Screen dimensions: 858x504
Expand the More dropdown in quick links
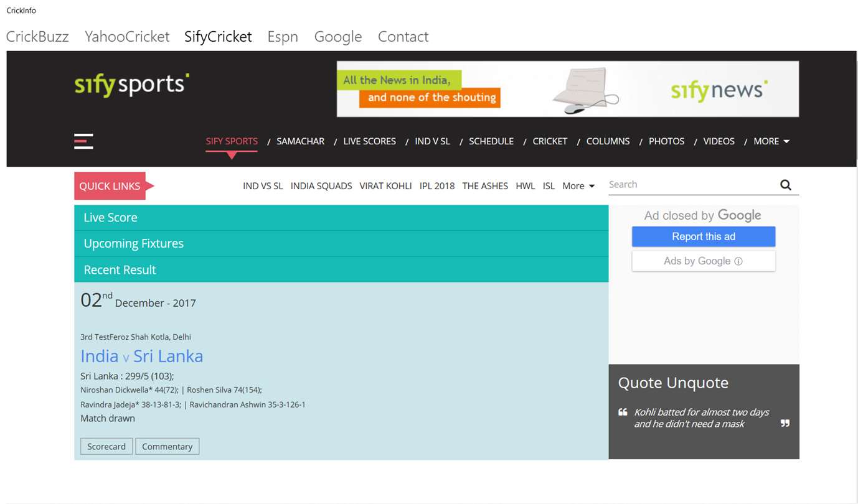pyautogui.click(x=578, y=186)
